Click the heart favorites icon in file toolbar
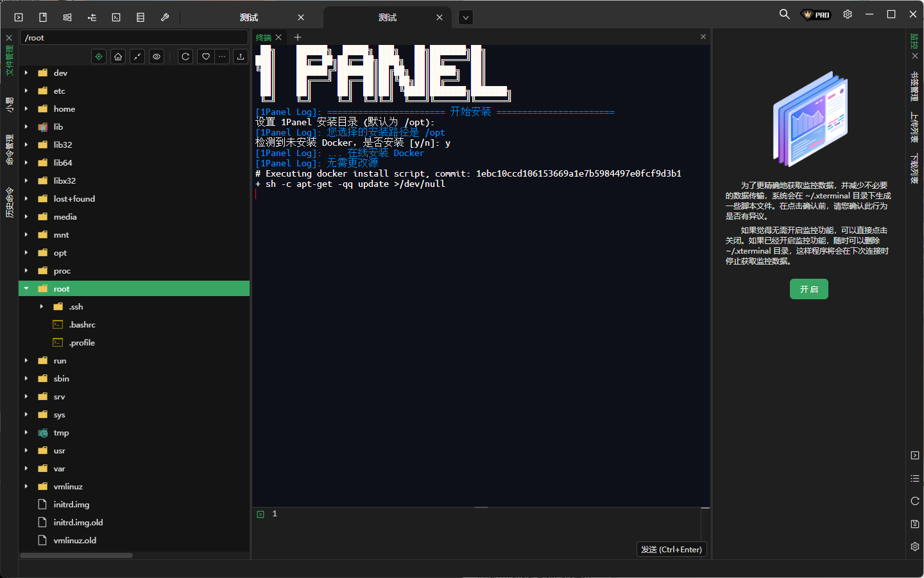The height and width of the screenshot is (578, 924). tap(206, 57)
